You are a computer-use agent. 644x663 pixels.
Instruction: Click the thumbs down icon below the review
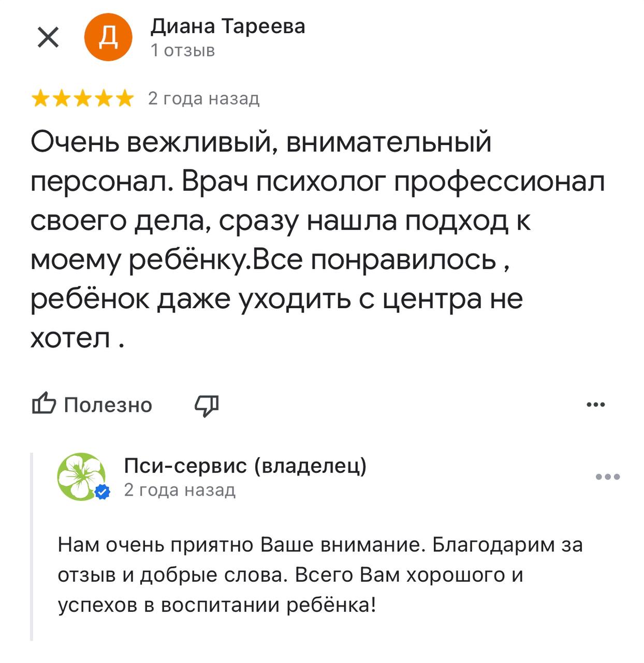click(207, 407)
